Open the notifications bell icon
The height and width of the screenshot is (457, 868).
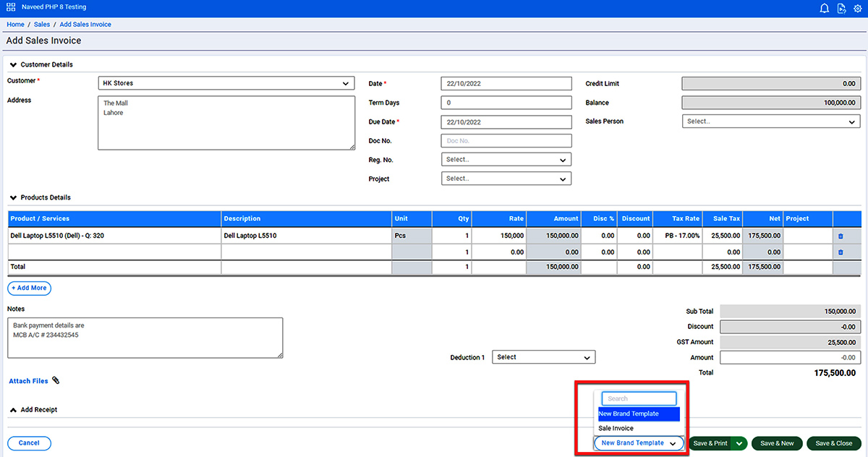coord(824,8)
